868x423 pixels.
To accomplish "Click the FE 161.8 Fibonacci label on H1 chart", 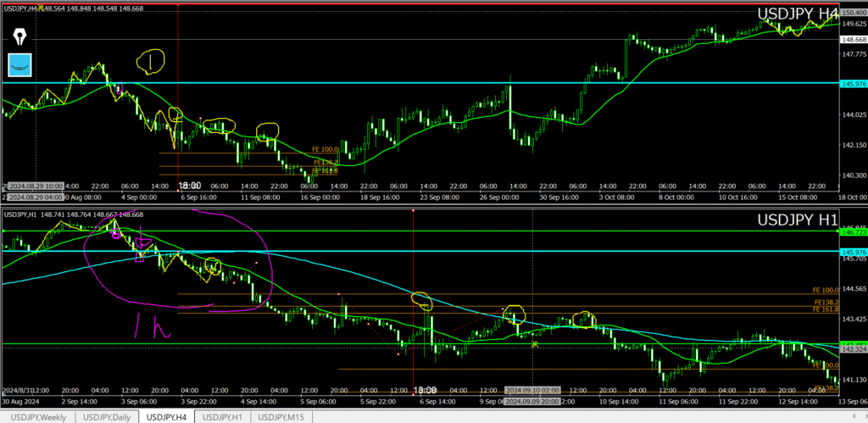I will click(x=825, y=309).
